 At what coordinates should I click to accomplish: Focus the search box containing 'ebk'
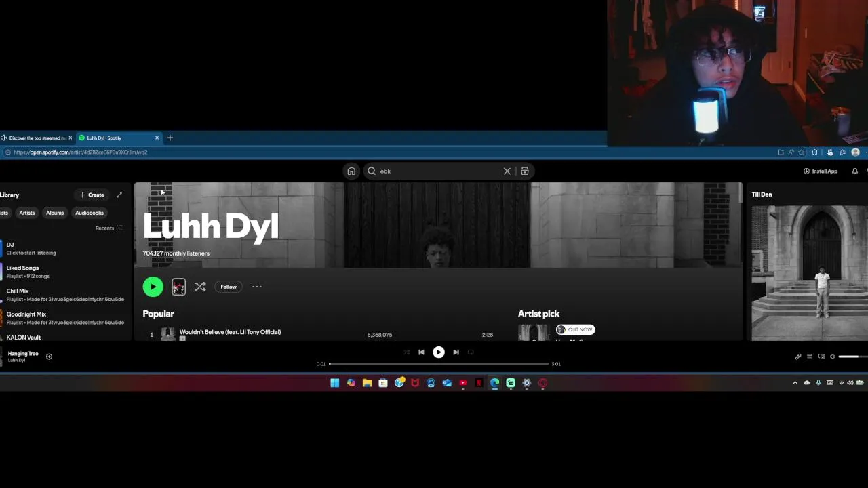coord(439,171)
